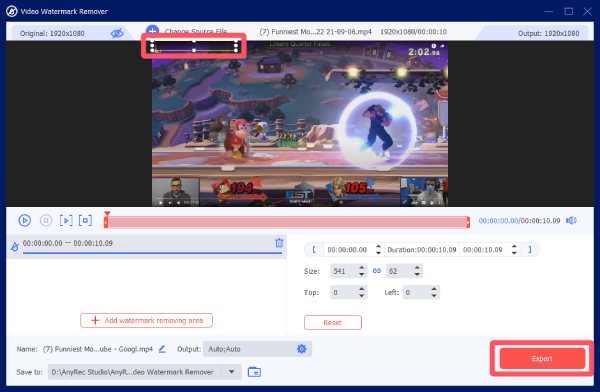Click the Left position field

click(x=416, y=292)
